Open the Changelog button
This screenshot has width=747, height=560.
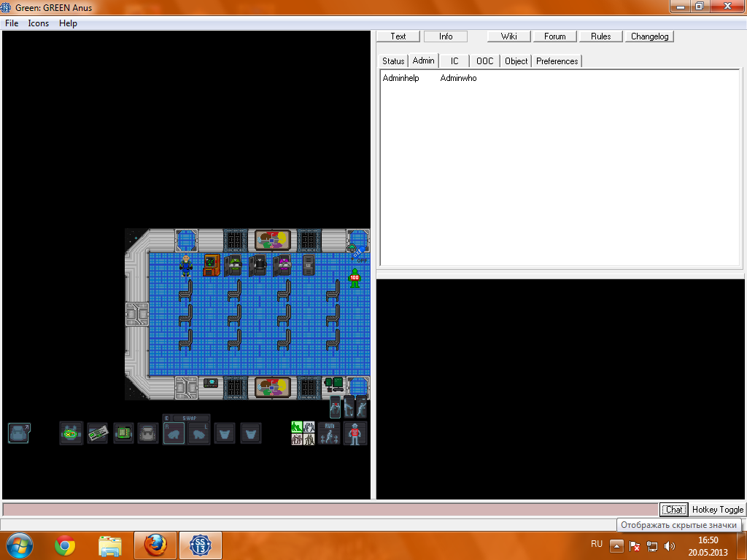650,36
